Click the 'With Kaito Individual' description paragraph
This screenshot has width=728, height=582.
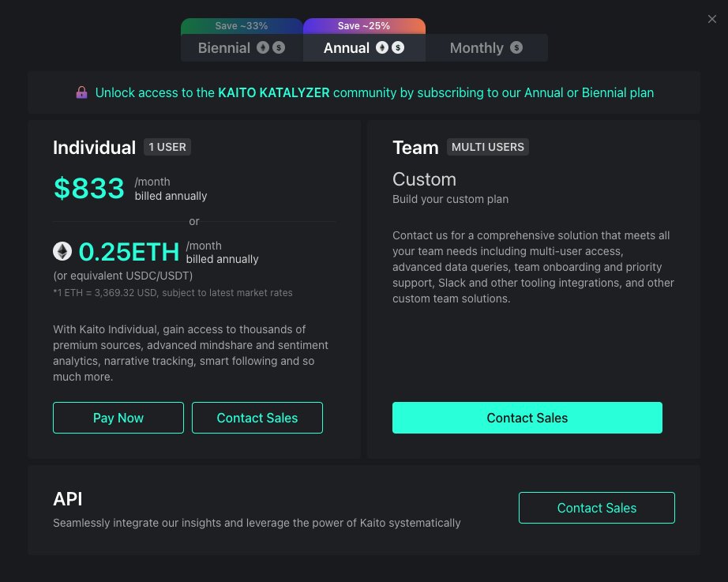[x=190, y=353]
